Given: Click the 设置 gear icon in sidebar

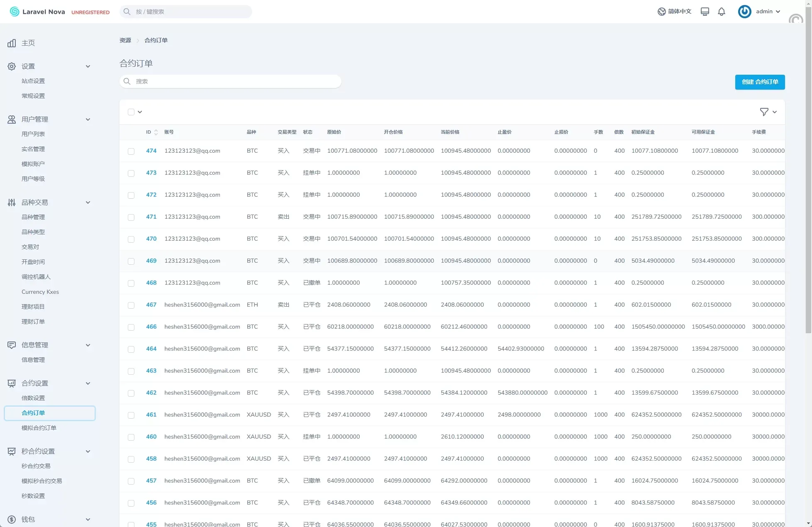Looking at the screenshot, I should coord(12,66).
